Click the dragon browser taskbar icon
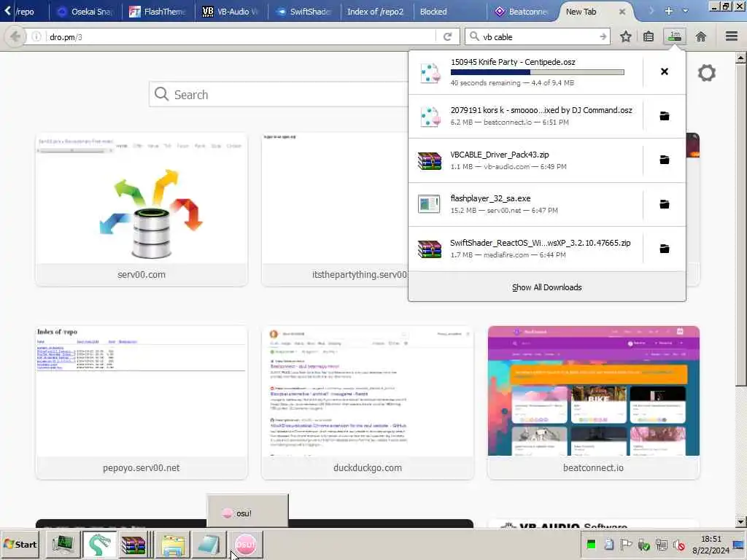Screen dimensions: 747x560 99,544
